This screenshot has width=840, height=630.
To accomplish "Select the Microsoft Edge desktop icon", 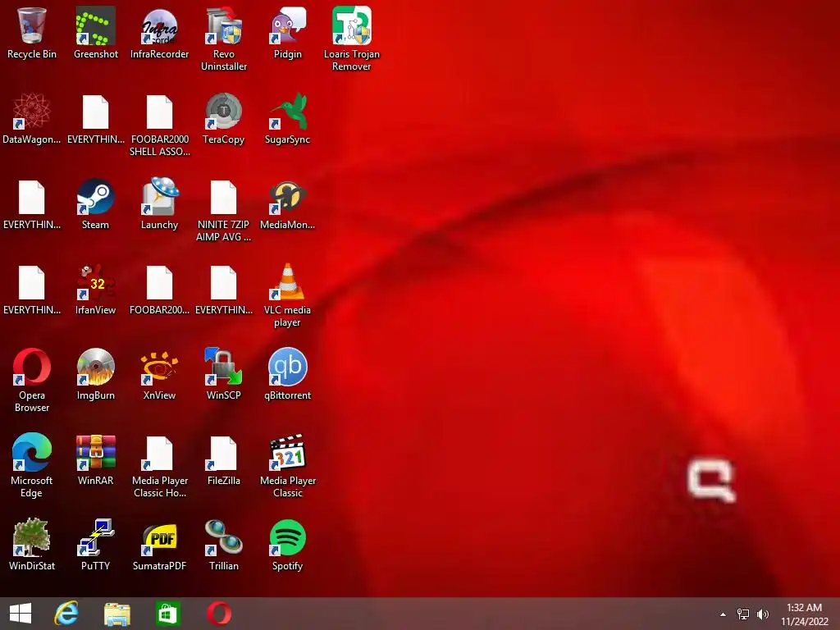I will [x=32, y=466].
